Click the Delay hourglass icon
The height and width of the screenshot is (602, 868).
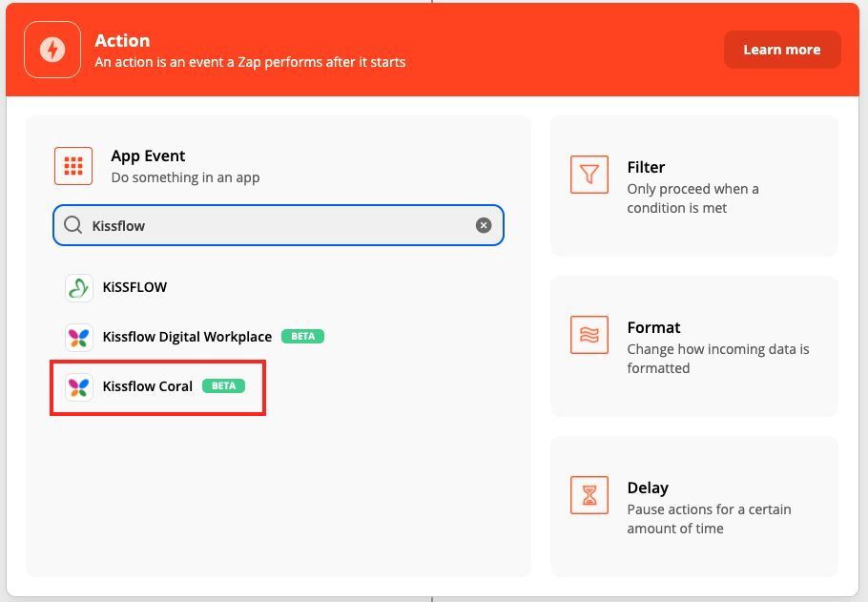tap(589, 495)
